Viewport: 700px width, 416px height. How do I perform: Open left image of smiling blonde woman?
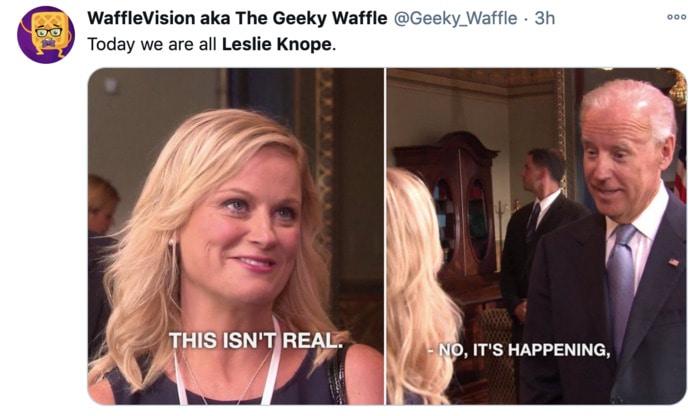tap(236, 236)
